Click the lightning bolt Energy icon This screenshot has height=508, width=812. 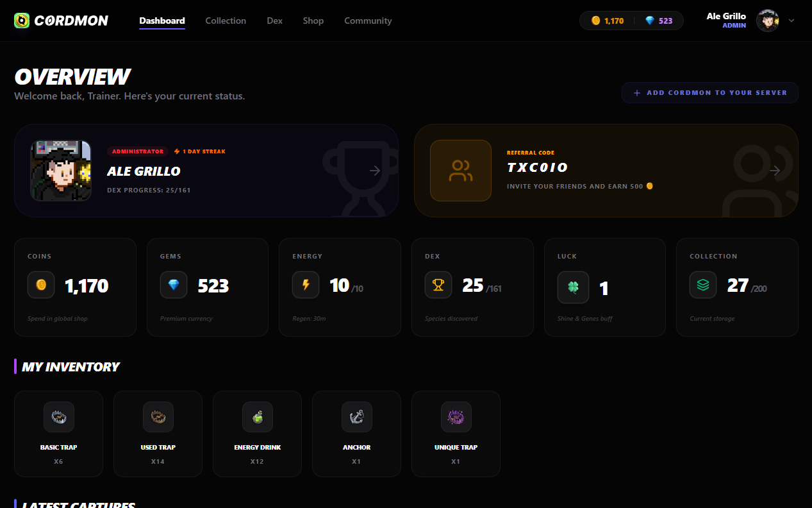click(306, 285)
